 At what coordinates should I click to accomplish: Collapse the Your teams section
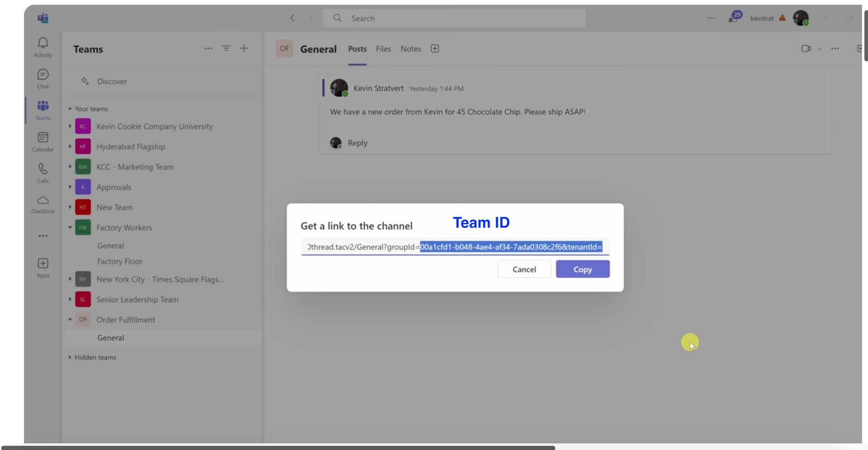[x=70, y=109]
